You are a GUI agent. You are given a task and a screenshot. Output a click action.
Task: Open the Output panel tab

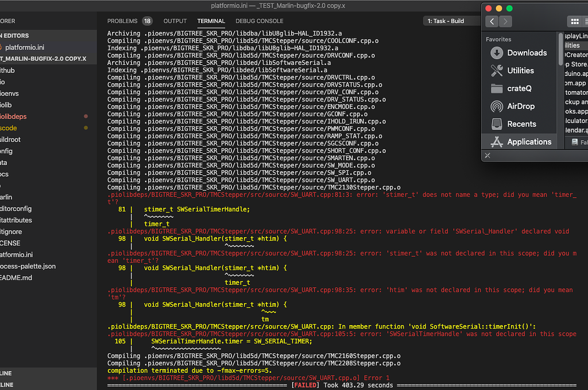point(175,21)
